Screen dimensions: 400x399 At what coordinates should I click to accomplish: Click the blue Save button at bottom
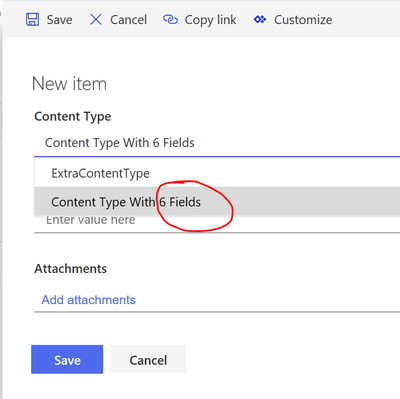[67, 359]
